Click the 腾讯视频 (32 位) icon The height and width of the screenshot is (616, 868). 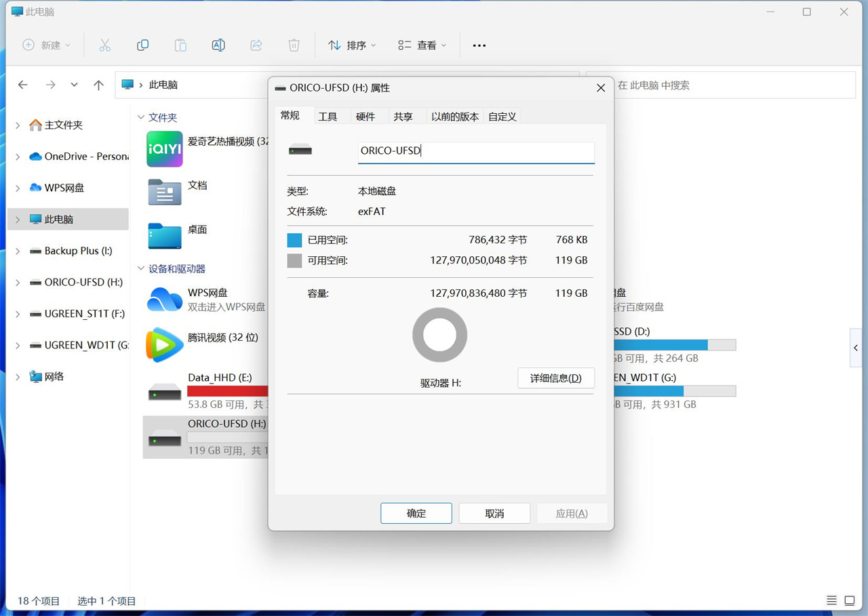165,344
